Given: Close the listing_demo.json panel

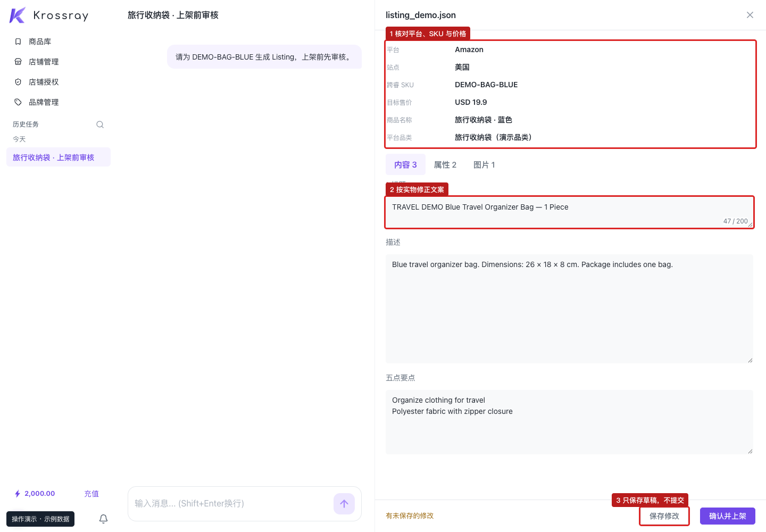Looking at the screenshot, I should click(x=750, y=15).
